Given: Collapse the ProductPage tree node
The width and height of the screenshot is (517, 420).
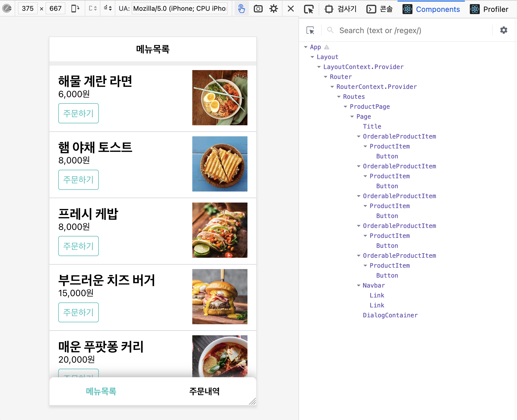Looking at the screenshot, I should pyautogui.click(x=345, y=107).
